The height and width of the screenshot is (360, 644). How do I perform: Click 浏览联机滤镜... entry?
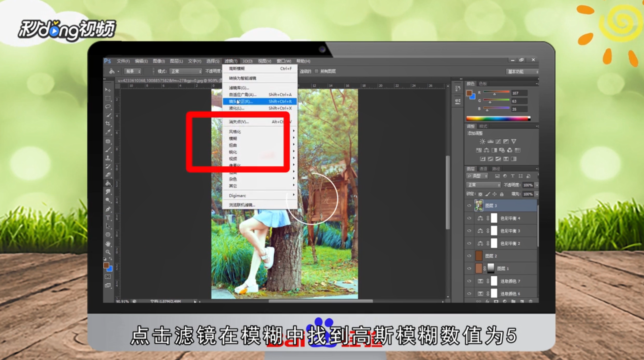[260, 205]
